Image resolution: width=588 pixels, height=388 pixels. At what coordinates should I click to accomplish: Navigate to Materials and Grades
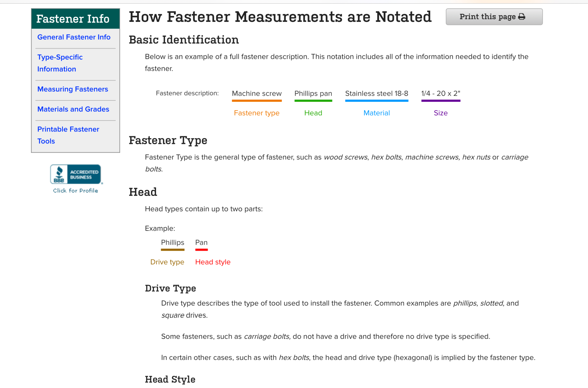(x=73, y=109)
